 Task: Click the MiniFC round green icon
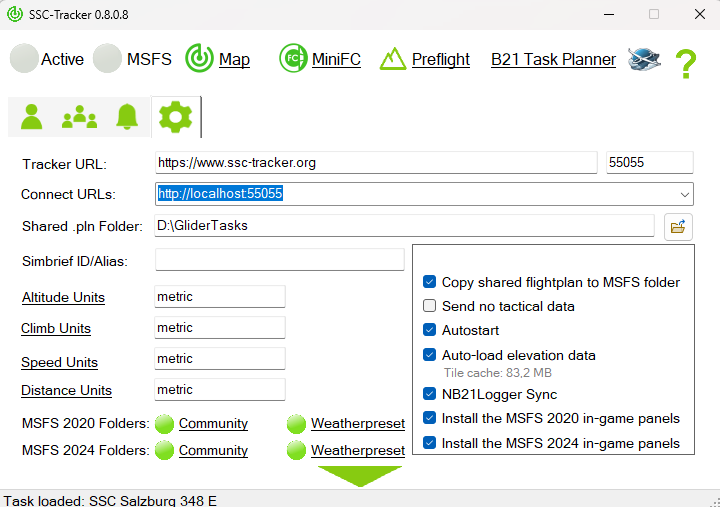coord(293,58)
